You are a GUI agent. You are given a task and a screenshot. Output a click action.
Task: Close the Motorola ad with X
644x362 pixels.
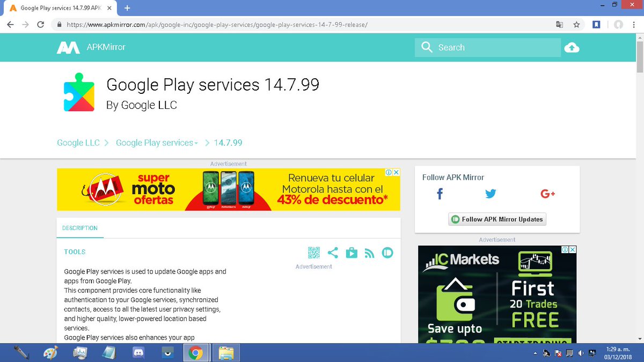(x=396, y=172)
